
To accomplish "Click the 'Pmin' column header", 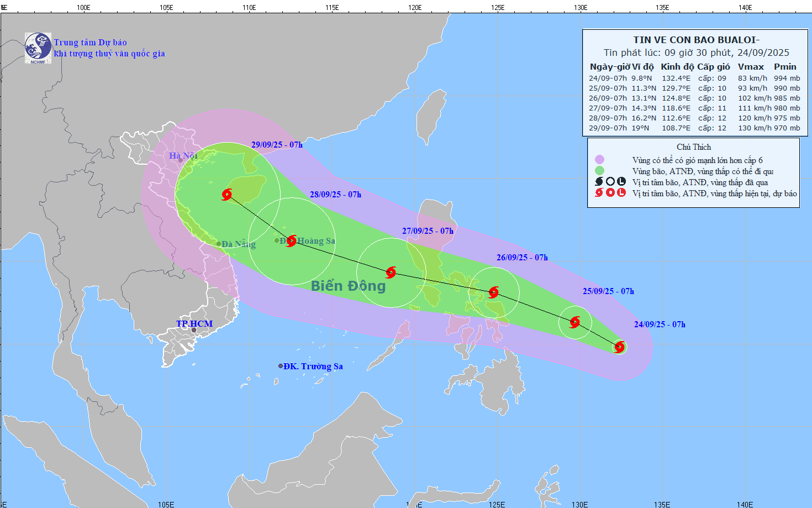I will [785, 67].
